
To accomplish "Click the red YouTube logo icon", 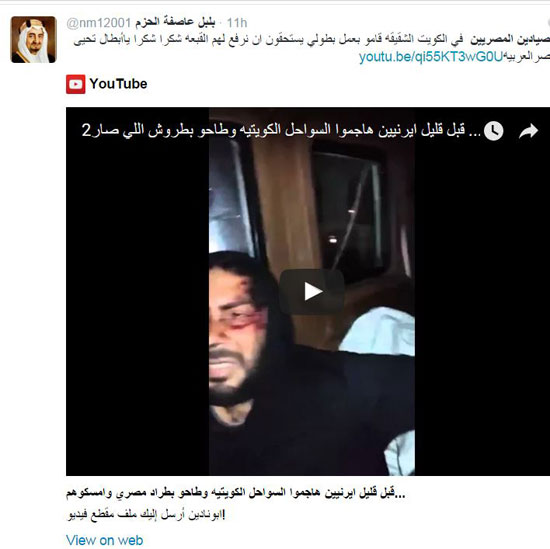I will pyautogui.click(x=76, y=84).
